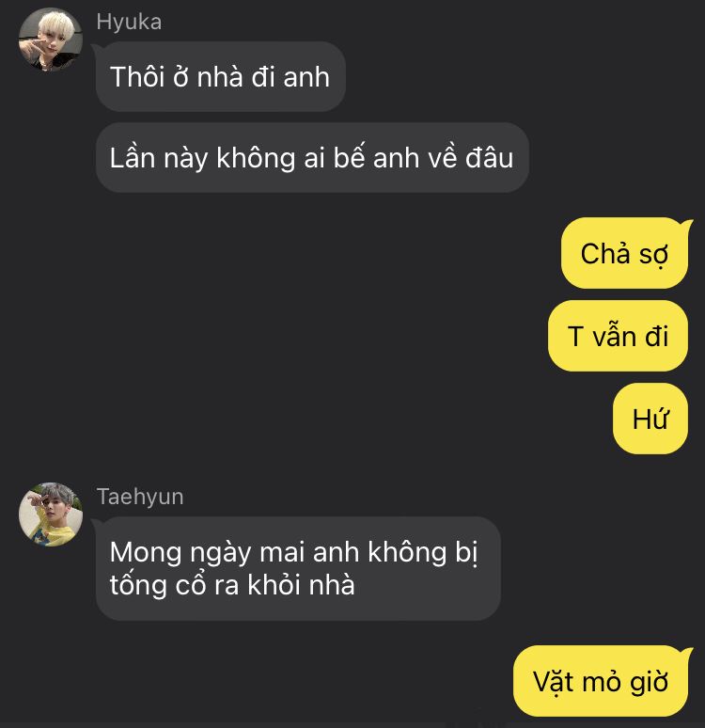This screenshot has width=705, height=728.
Task: Select the yellow bubble 'Hứ'
Action: click(650, 419)
